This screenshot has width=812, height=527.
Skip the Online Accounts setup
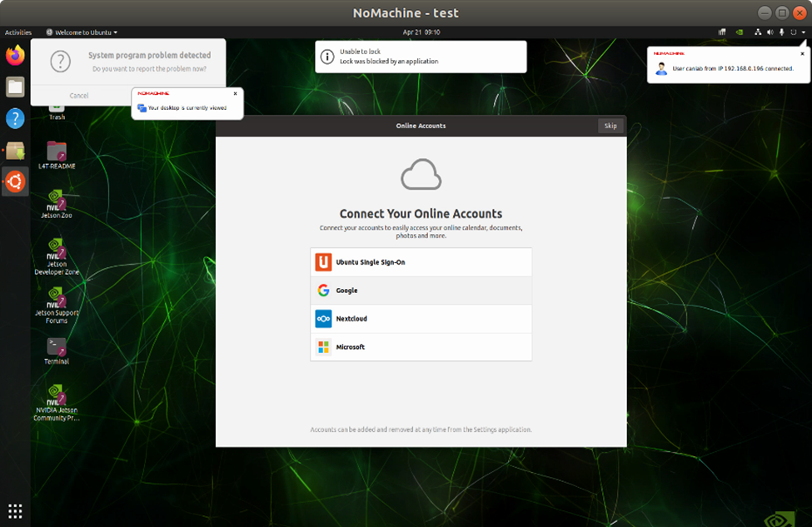[x=610, y=126]
